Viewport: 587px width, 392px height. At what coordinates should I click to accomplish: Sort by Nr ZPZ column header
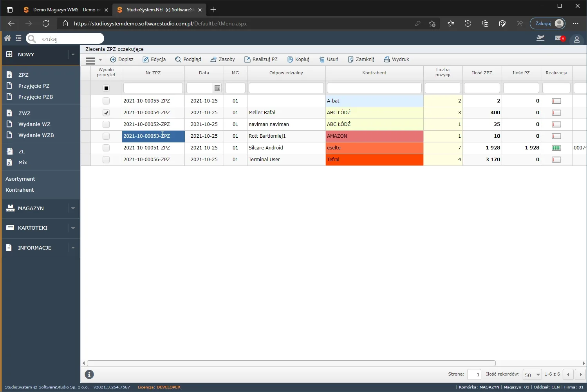pyautogui.click(x=153, y=73)
